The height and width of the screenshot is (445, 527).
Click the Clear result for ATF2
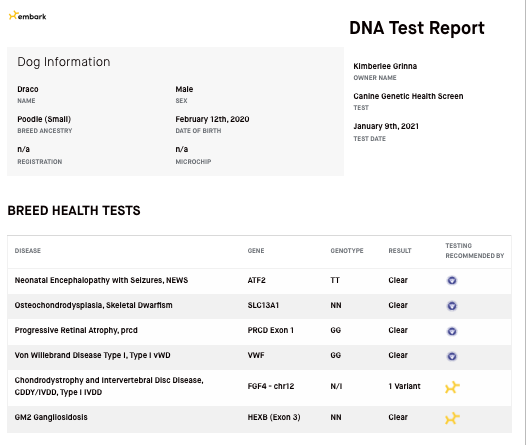(398, 280)
